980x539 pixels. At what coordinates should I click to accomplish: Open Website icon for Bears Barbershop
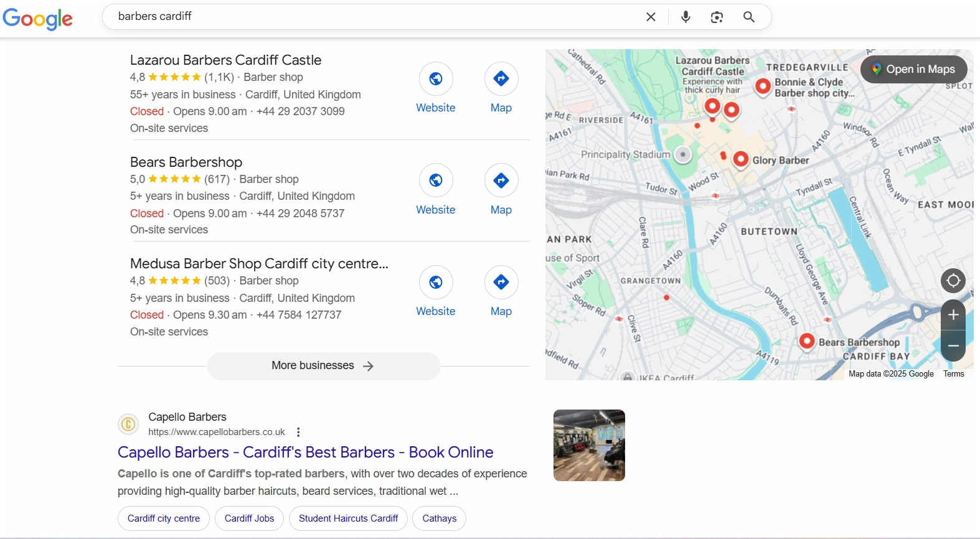436,180
